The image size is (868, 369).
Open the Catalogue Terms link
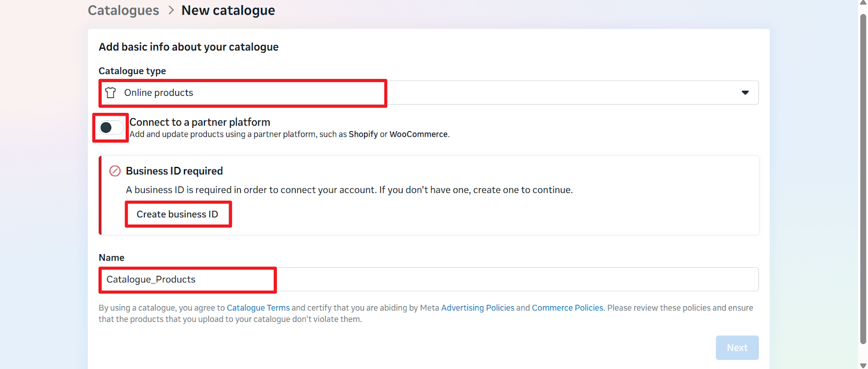[258, 308]
